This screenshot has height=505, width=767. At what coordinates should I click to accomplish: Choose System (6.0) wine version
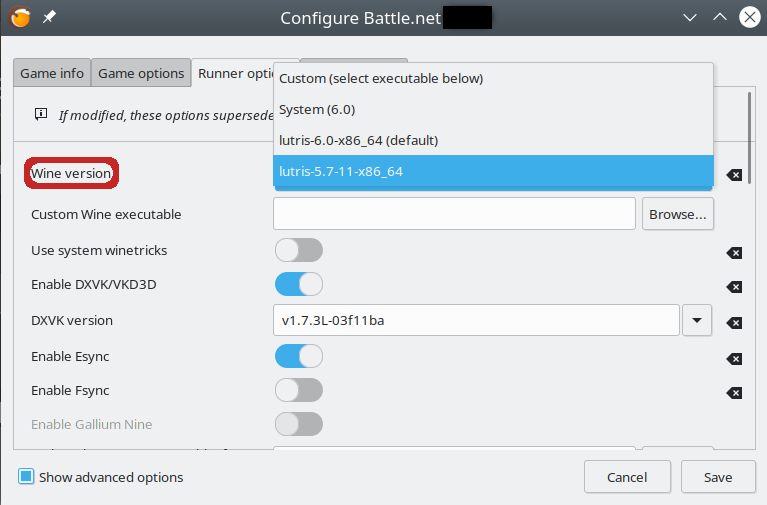(x=493, y=109)
